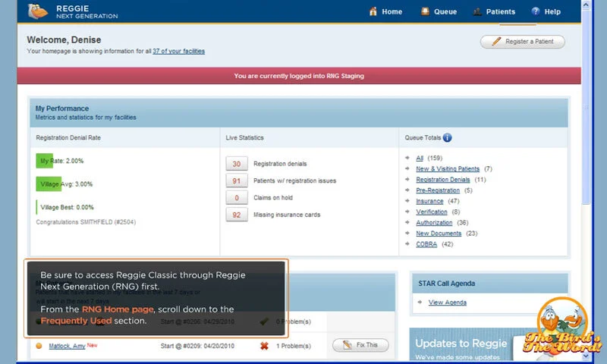Click the Reggie pelican logo
Image resolution: width=607 pixels, height=364 pixels.
click(38, 11)
